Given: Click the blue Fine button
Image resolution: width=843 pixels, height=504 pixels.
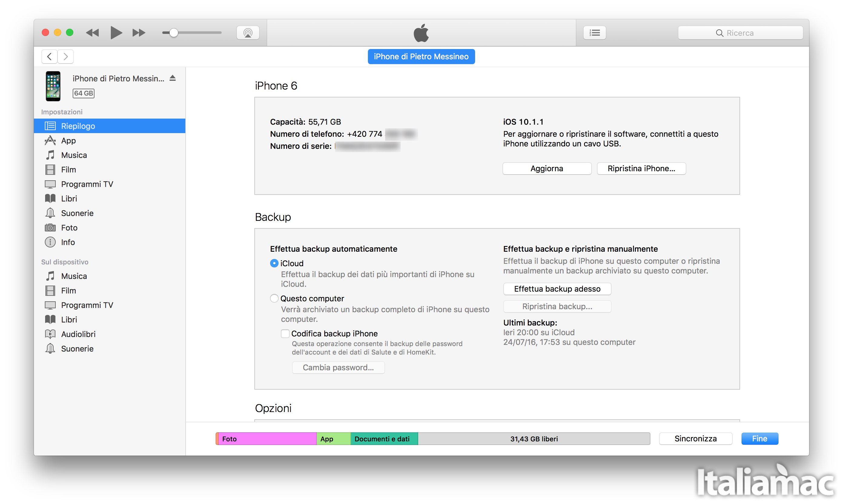Looking at the screenshot, I should click(x=760, y=439).
